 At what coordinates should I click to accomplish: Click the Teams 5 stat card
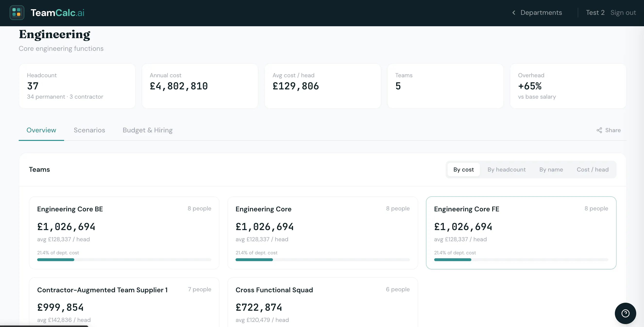445,86
